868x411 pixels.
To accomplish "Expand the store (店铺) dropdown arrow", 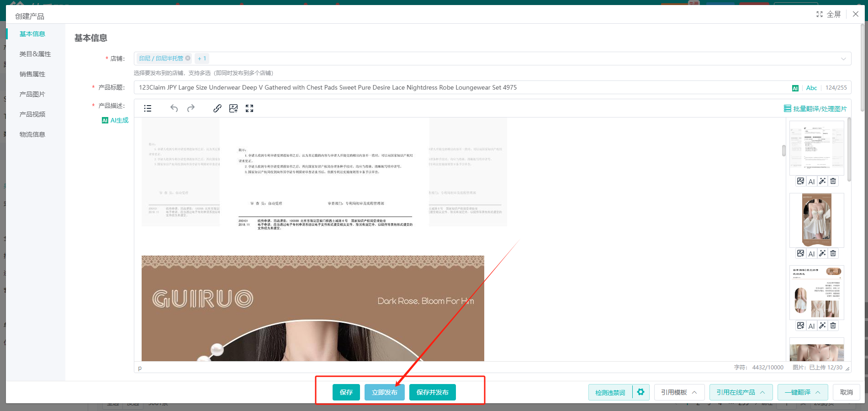I will pos(843,59).
